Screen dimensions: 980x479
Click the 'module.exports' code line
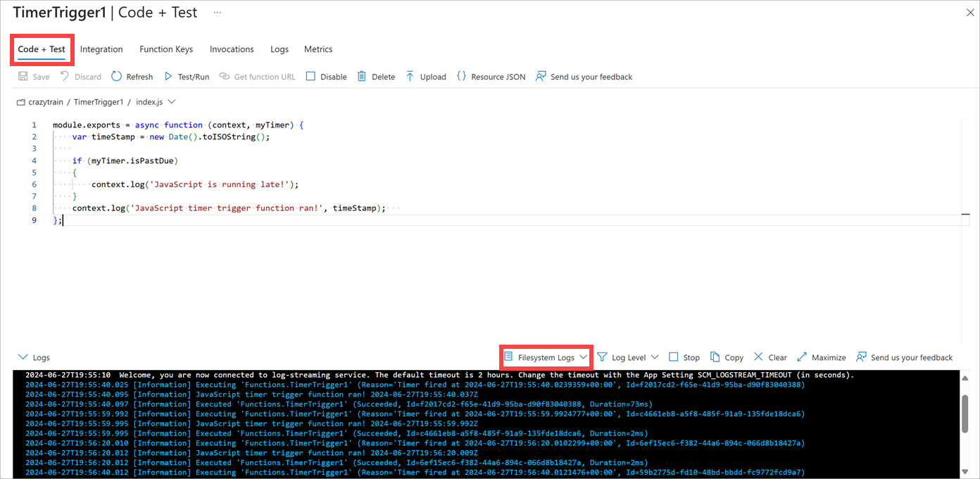tap(178, 125)
